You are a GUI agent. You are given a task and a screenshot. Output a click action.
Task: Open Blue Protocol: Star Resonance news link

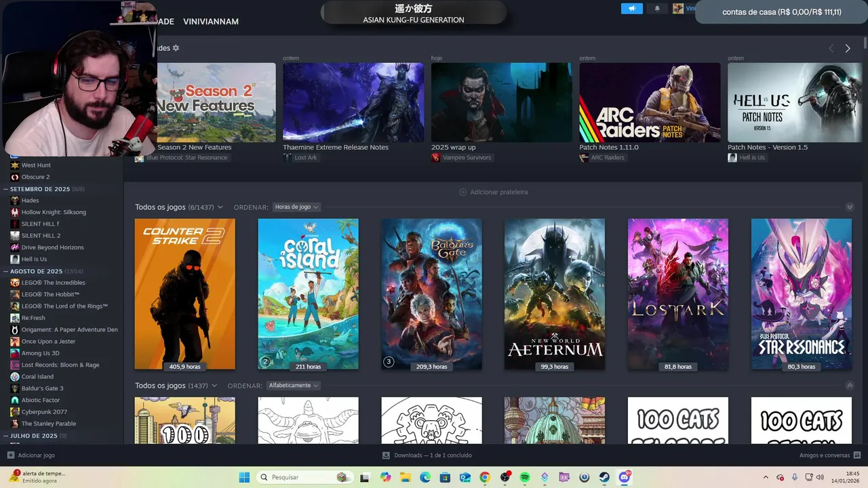click(x=182, y=157)
